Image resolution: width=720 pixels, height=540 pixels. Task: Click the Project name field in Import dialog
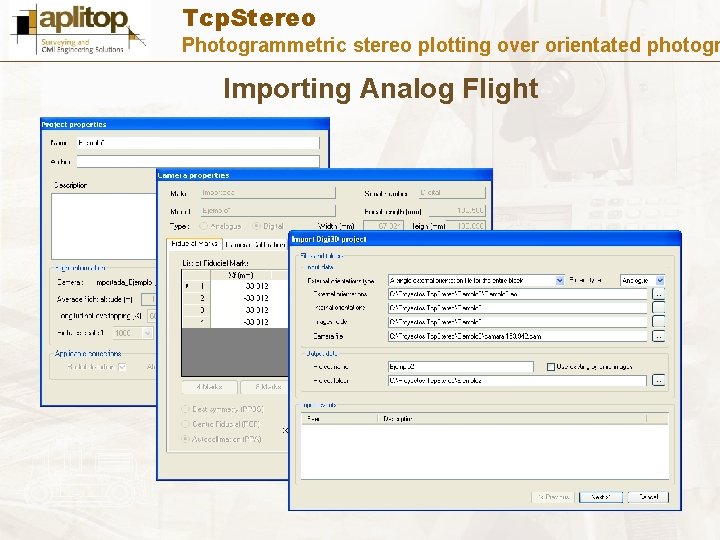[461, 366]
